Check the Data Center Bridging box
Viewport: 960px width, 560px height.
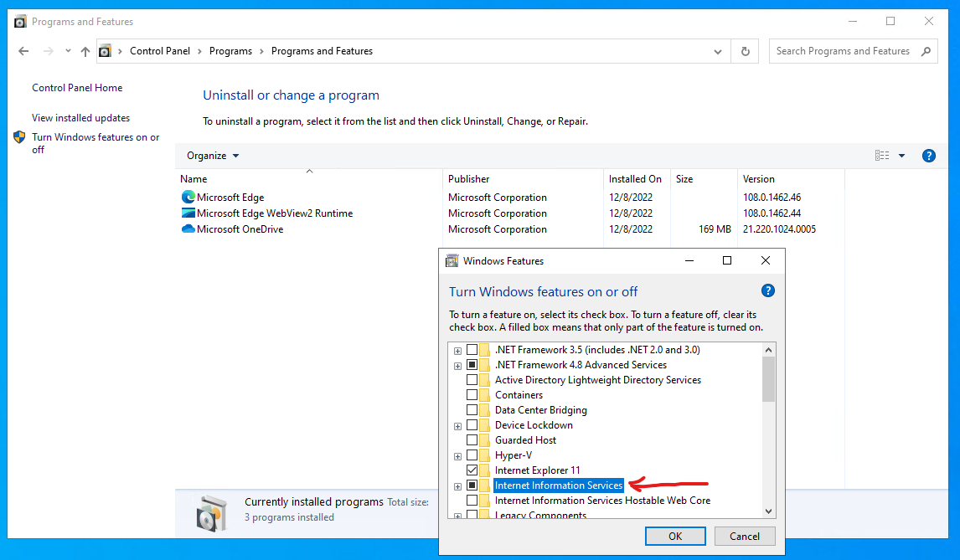[x=472, y=409]
